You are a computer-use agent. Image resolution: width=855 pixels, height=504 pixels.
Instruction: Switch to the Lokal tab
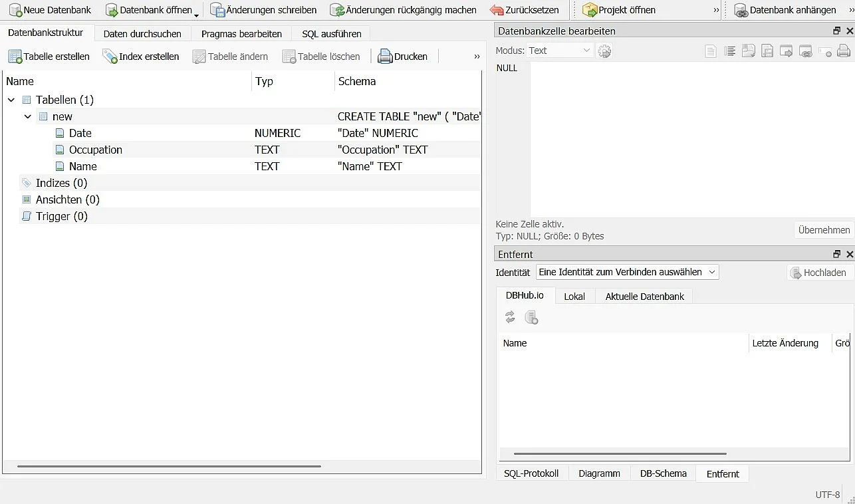574,297
